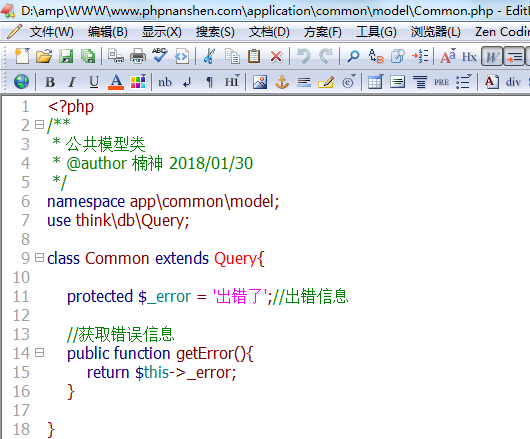Open the 显示(X) menu
Viewport: 530px width, 439px height.
click(162, 32)
